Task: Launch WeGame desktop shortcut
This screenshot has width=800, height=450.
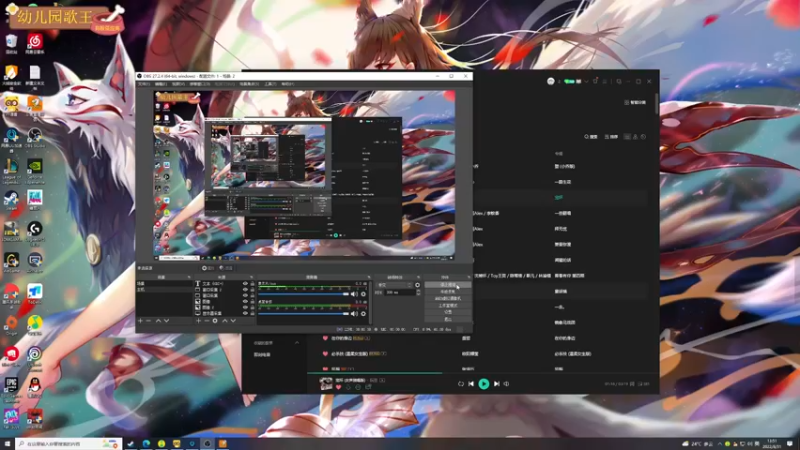Action: coord(11,261)
